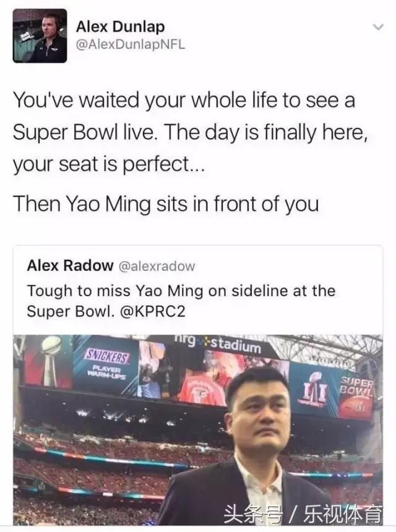Click the Snickers Player Warm-Ups sign
Viewport: 396px width, 532px height.
[x=107, y=364]
